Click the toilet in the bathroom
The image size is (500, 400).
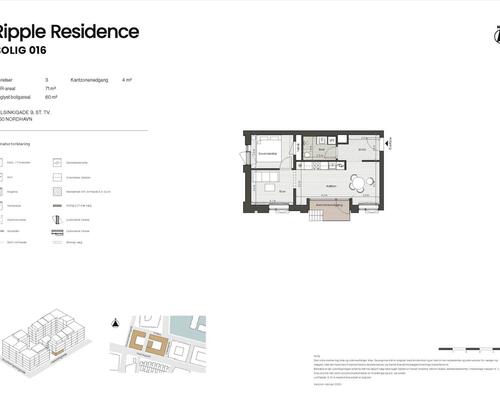point(307,155)
